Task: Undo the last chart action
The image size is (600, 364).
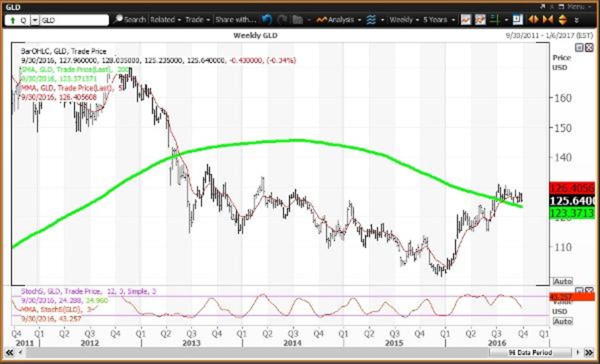Action: (x=267, y=20)
